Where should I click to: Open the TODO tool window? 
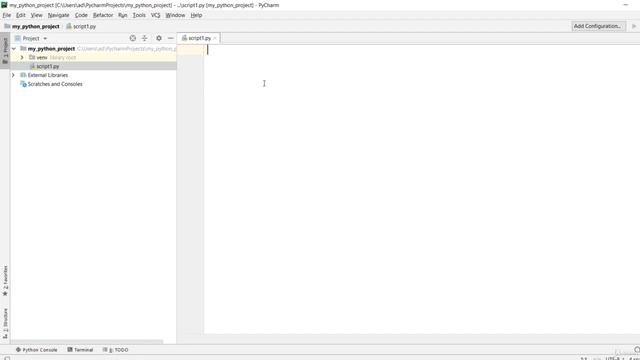116,350
